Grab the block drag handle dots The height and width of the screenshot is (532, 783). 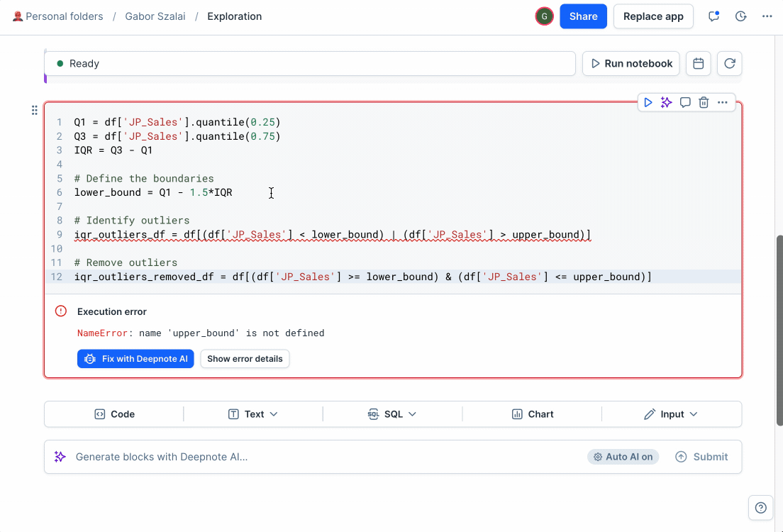pos(35,110)
